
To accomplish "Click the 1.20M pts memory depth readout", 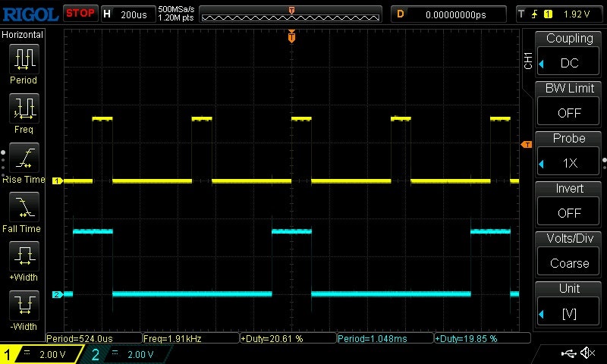I will 176,17.
